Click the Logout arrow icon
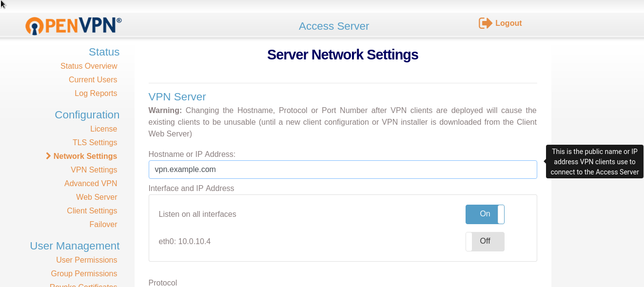This screenshot has height=287, width=644. [x=485, y=23]
